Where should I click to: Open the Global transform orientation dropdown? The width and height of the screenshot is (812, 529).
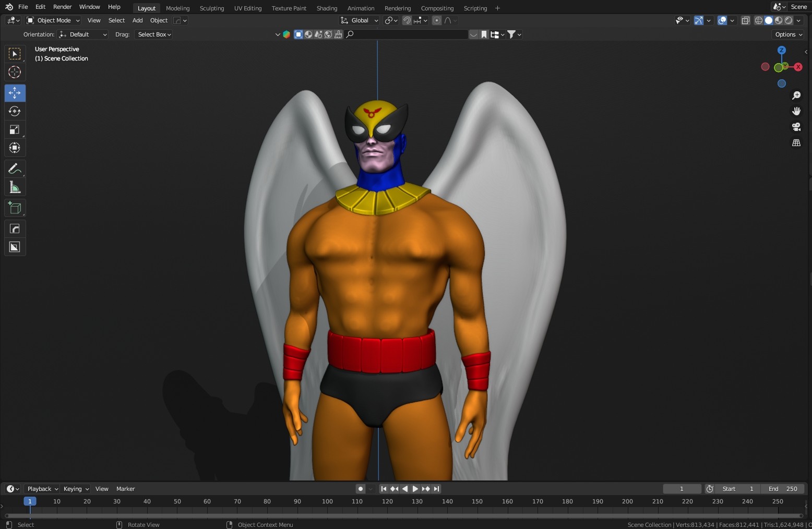359,20
